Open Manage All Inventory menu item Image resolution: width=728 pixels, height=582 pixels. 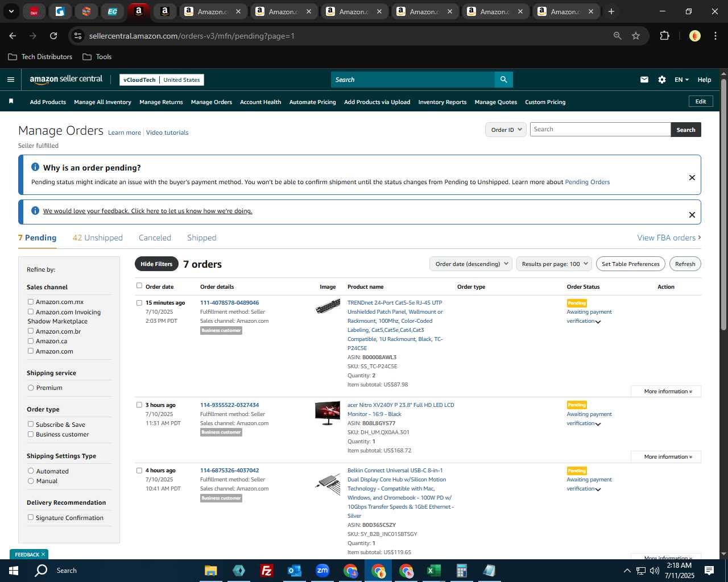[x=102, y=102]
